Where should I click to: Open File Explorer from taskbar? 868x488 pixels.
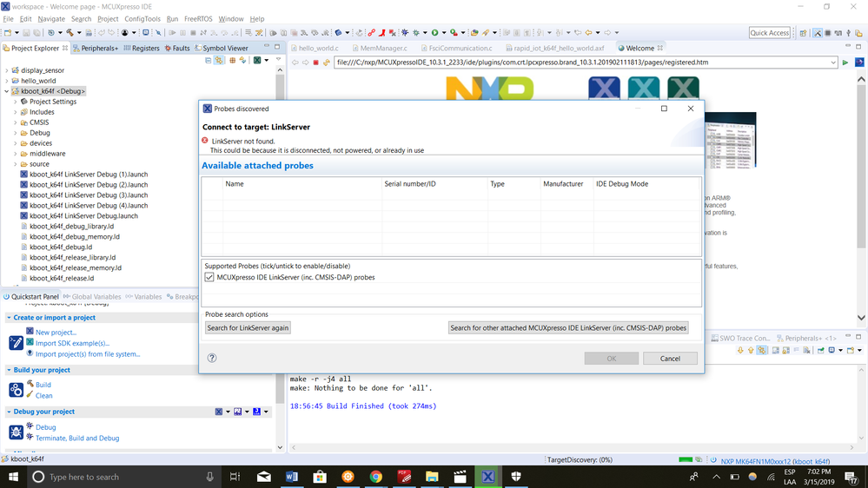(x=432, y=477)
